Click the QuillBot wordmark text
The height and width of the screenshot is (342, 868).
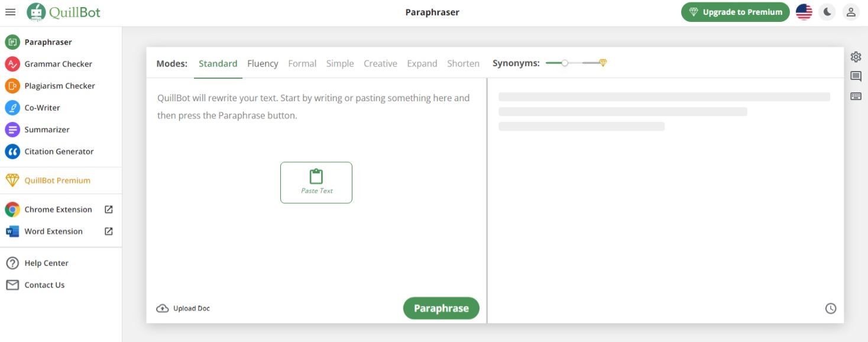pos(76,12)
